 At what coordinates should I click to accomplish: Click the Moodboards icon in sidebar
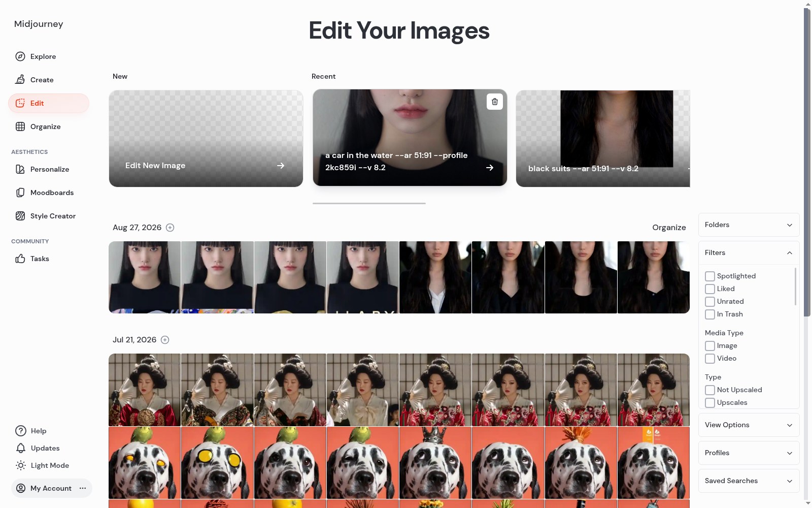[x=20, y=193]
